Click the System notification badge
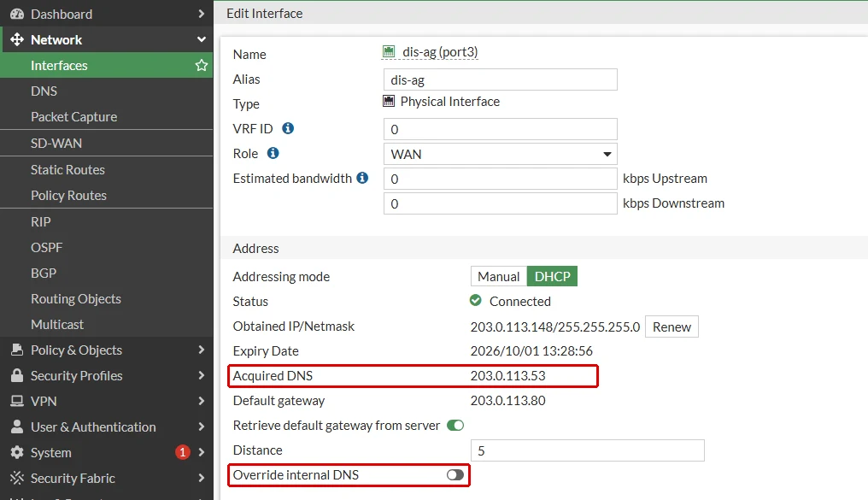The image size is (868, 500). [183, 452]
